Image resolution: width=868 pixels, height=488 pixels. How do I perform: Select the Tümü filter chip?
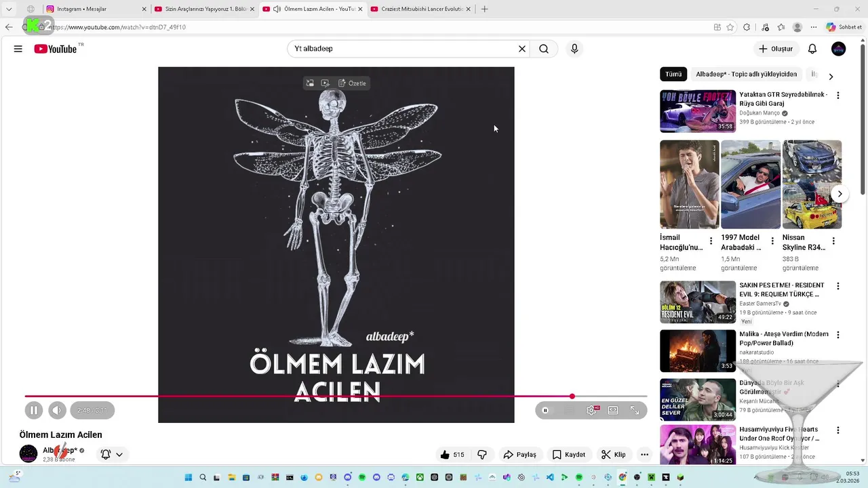673,75
